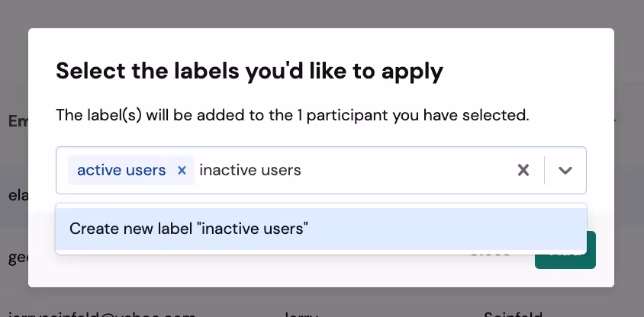644x317 pixels.
Task: Select Create new label "inactive users"
Action: [188, 229]
